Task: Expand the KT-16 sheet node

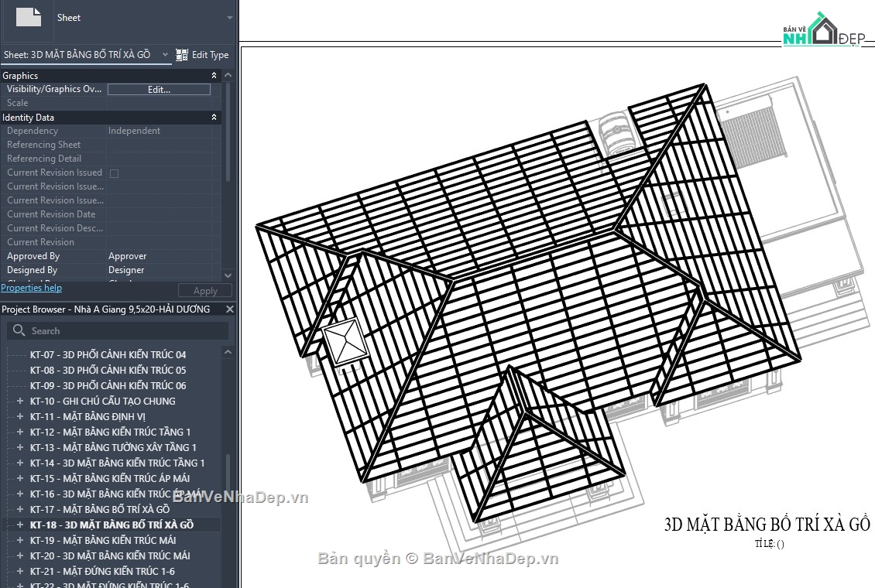Action: pos(20,494)
